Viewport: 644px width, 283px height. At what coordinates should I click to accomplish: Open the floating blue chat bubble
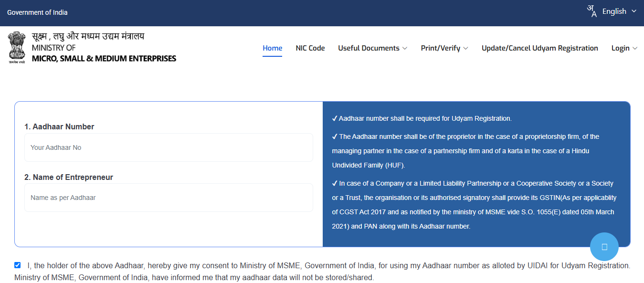(604, 247)
